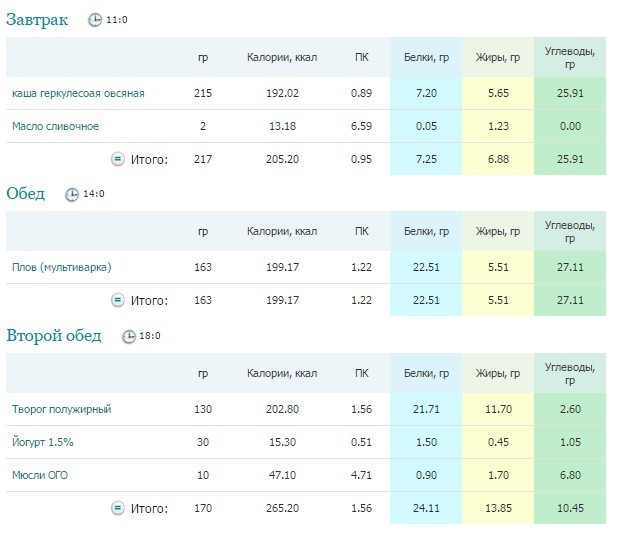Open the Мюсли ОГО food entry

(40, 475)
